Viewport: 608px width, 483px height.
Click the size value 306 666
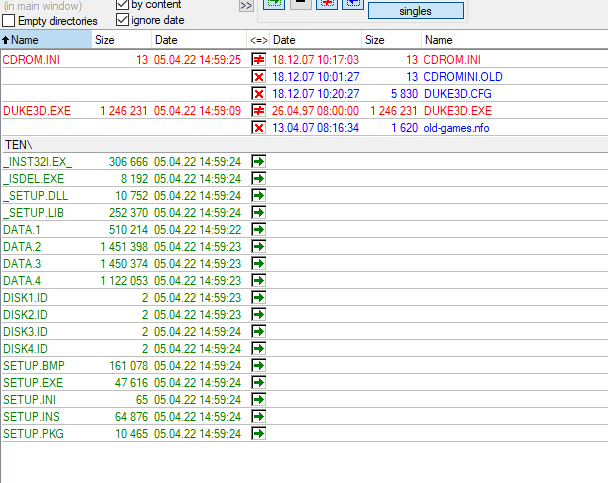128,162
